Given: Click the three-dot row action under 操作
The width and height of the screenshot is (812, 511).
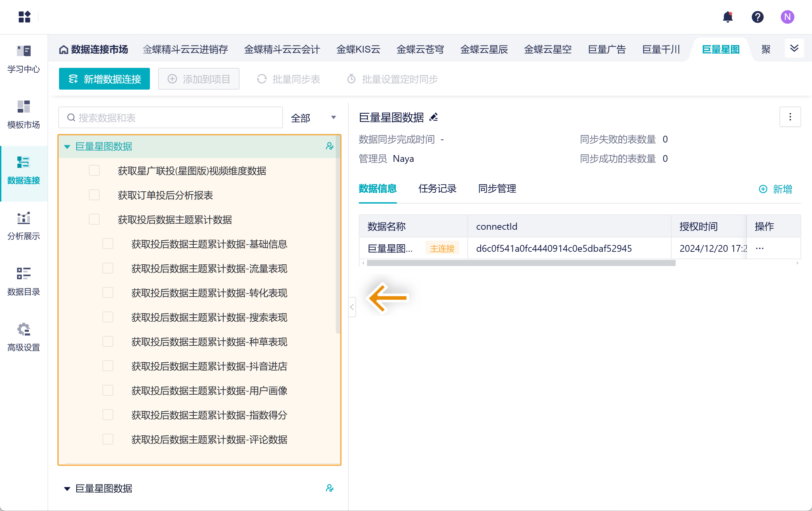Looking at the screenshot, I should (760, 248).
